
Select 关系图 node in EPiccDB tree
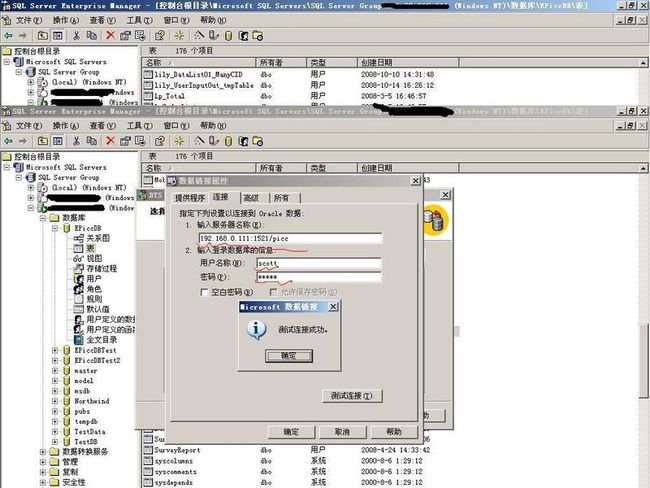tap(98, 238)
